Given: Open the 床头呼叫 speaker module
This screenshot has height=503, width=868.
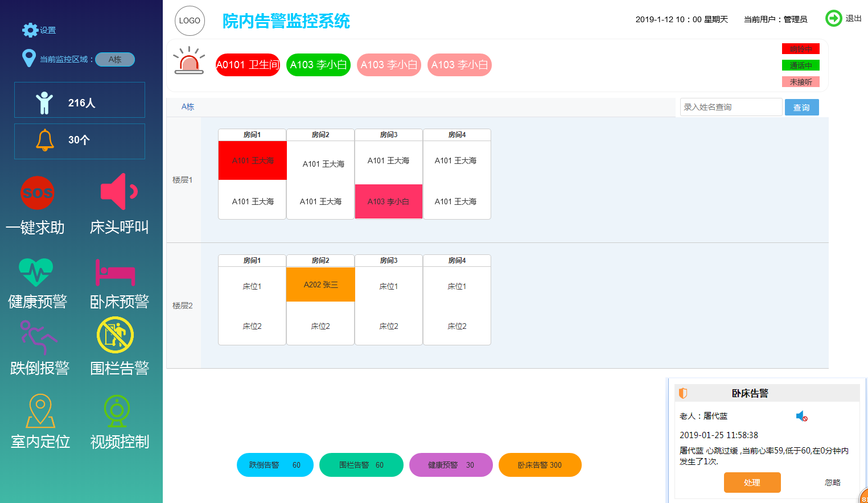Looking at the screenshot, I should pyautogui.click(x=119, y=192).
